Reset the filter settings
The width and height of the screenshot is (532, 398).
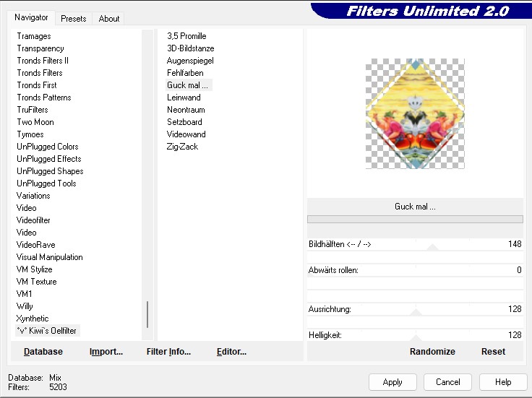coord(493,352)
